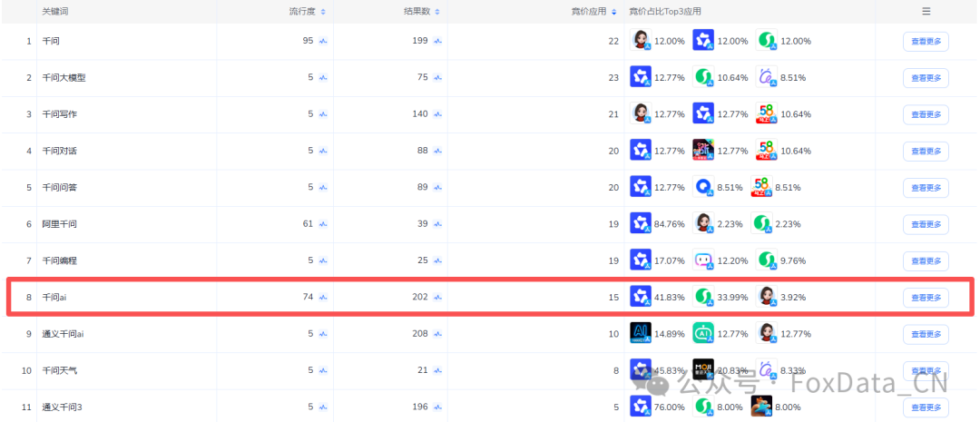Click popularity value 95

308,41
